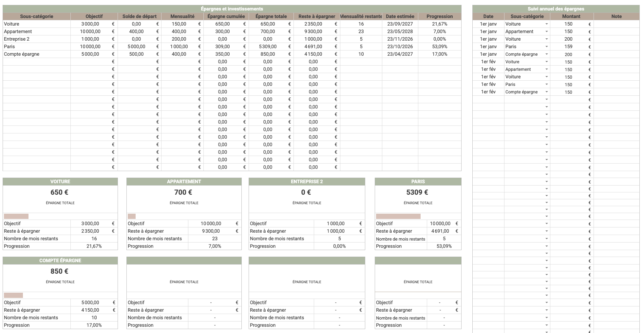Select the '500,00' solde de départ cell

click(x=140, y=54)
